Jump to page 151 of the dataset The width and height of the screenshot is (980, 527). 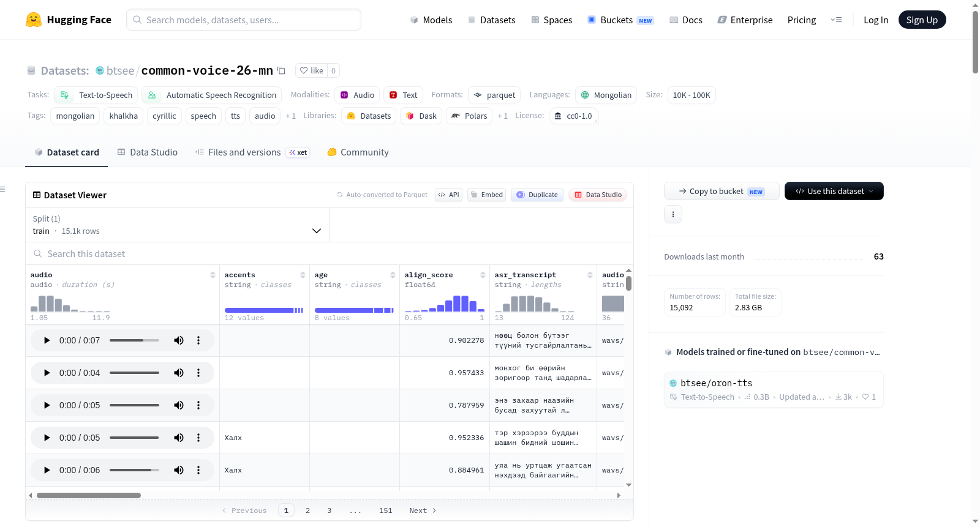385,510
